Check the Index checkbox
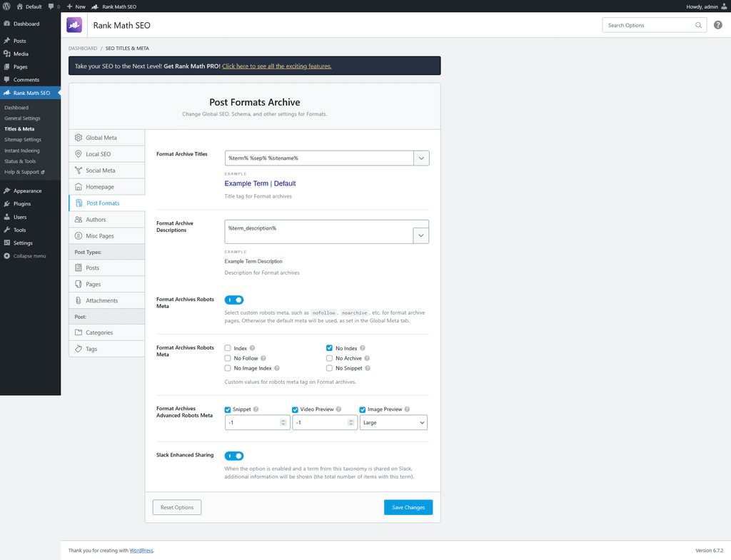 228,348
